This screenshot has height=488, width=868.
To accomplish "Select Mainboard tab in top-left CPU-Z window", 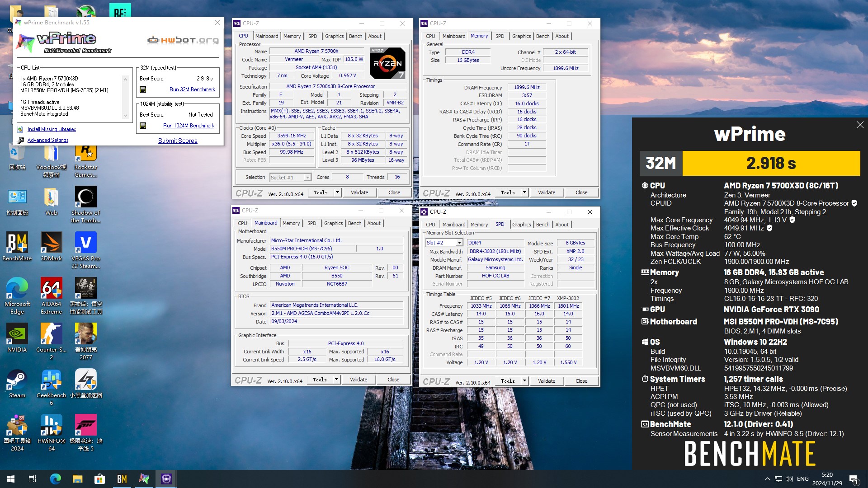I will click(x=267, y=36).
